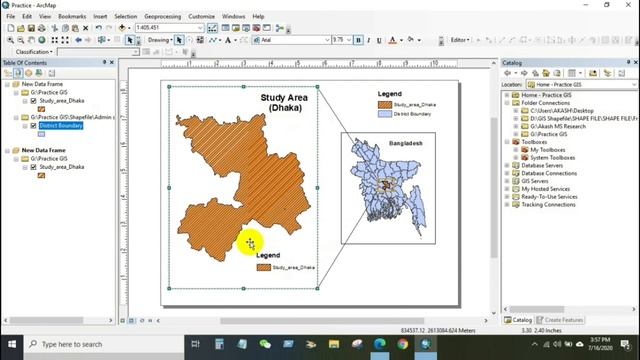Screen dimensions: 640x360
Task: Click the Font Color A swatch
Action: click(x=392, y=40)
